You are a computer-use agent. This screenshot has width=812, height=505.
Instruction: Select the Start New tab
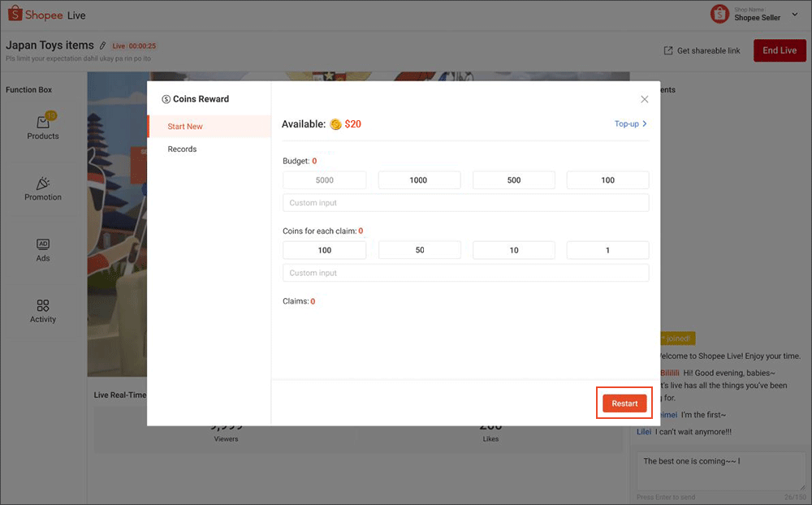pos(184,126)
